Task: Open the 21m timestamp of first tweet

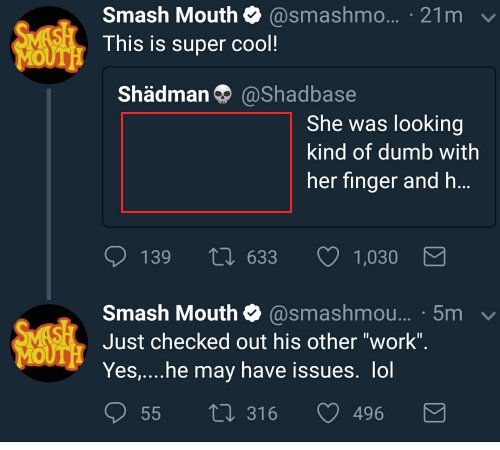Action: click(x=441, y=16)
